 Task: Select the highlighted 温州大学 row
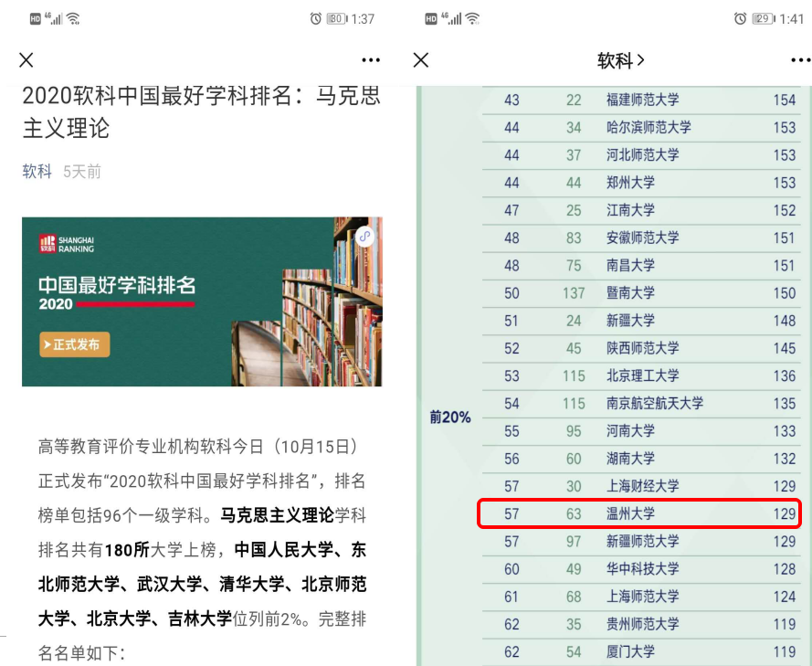pyautogui.click(x=639, y=513)
